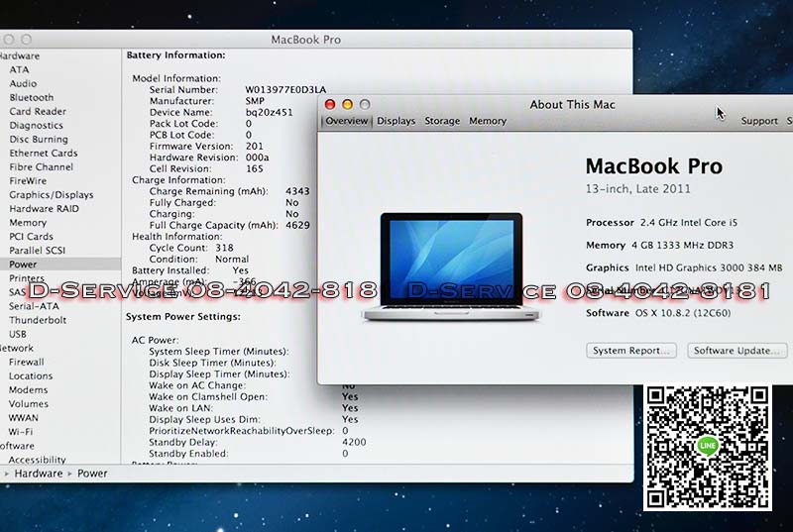Viewport: 793px width, 532px height.
Task: Select Hardware RAID in sidebar
Action: pyautogui.click(x=44, y=209)
